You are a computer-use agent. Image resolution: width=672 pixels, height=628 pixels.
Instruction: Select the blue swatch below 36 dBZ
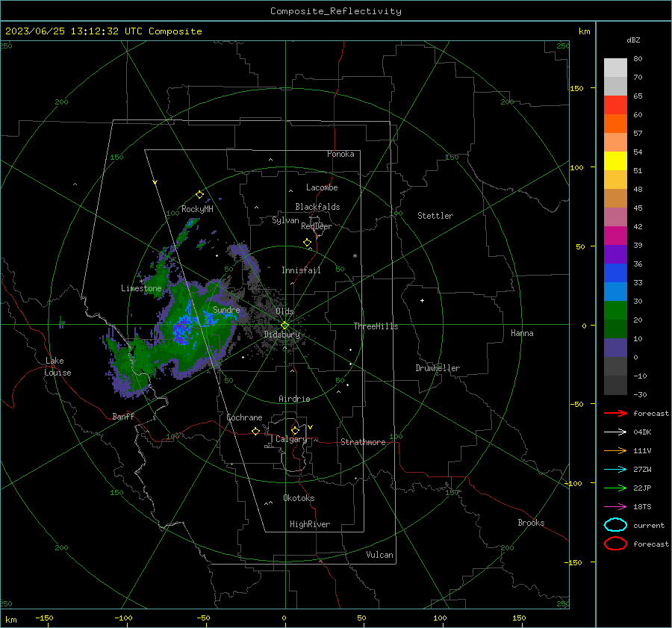tap(615, 273)
